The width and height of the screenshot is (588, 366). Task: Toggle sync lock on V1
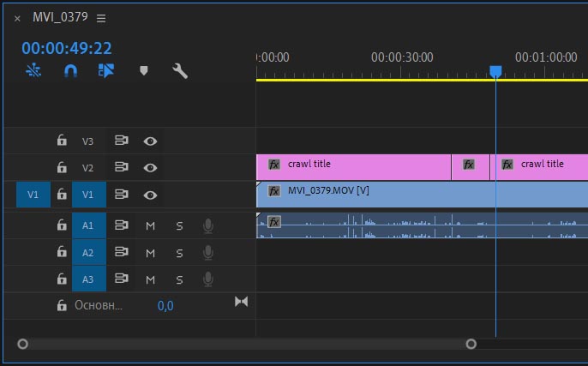click(x=122, y=195)
